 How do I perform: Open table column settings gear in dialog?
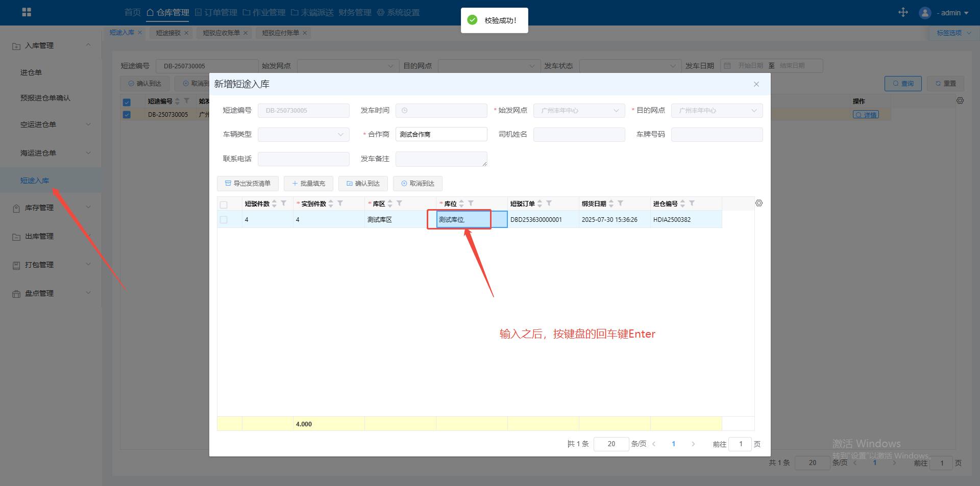[x=759, y=203]
